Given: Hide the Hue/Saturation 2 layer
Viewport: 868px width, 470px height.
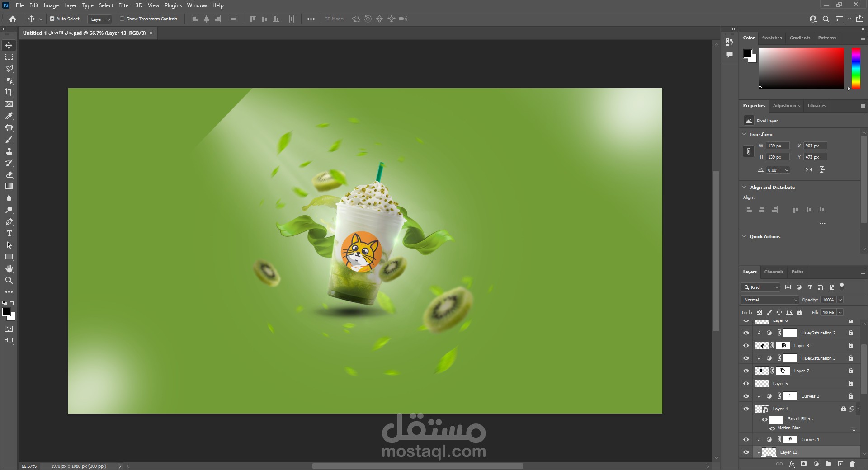Looking at the screenshot, I should [x=746, y=333].
